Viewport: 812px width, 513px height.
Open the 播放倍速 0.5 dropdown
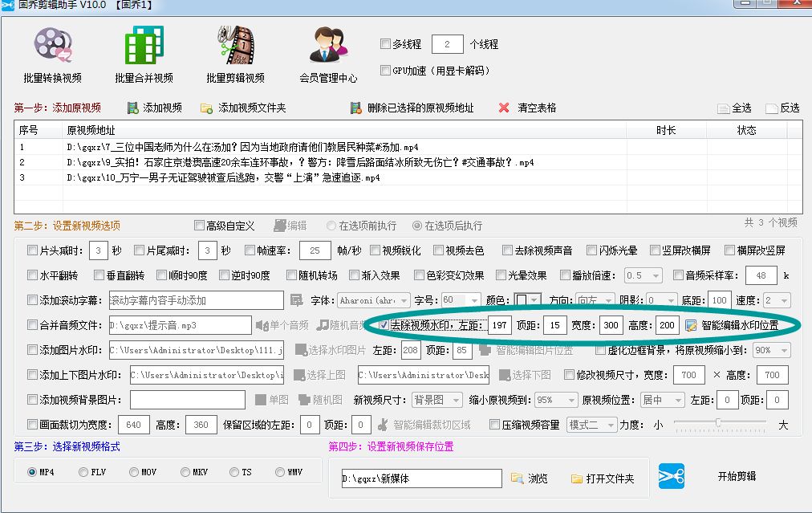(644, 275)
